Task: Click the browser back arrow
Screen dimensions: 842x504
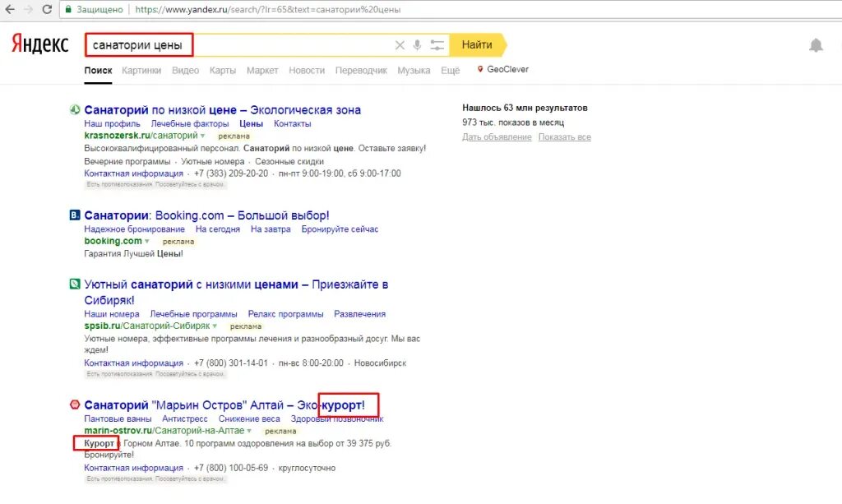Action: coord(10,9)
